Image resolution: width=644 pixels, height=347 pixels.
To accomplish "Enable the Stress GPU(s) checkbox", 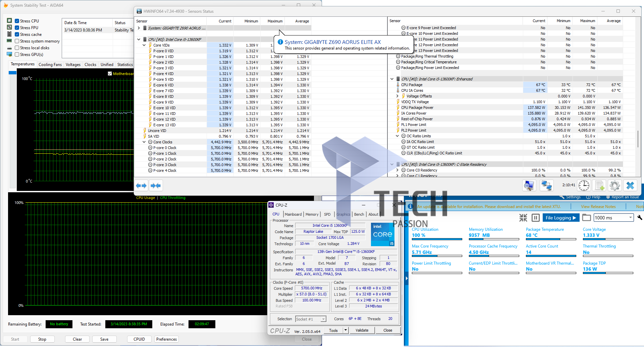I will [17, 55].
